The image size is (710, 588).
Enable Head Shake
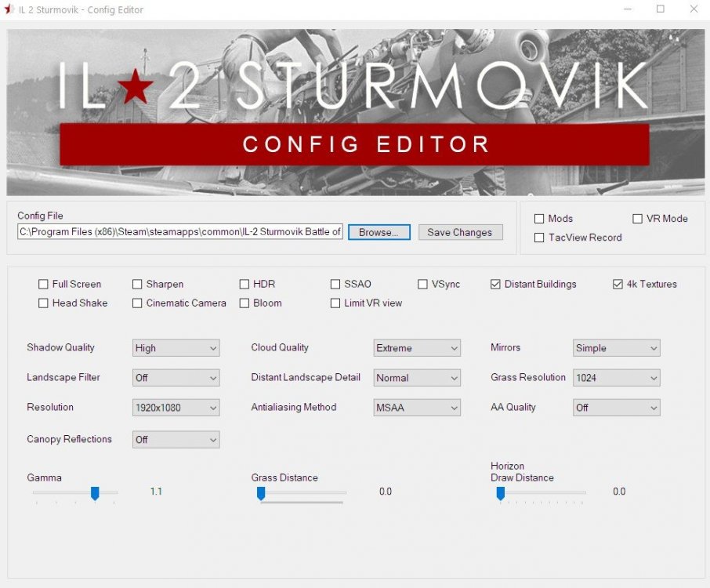pyautogui.click(x=43, y=303)
